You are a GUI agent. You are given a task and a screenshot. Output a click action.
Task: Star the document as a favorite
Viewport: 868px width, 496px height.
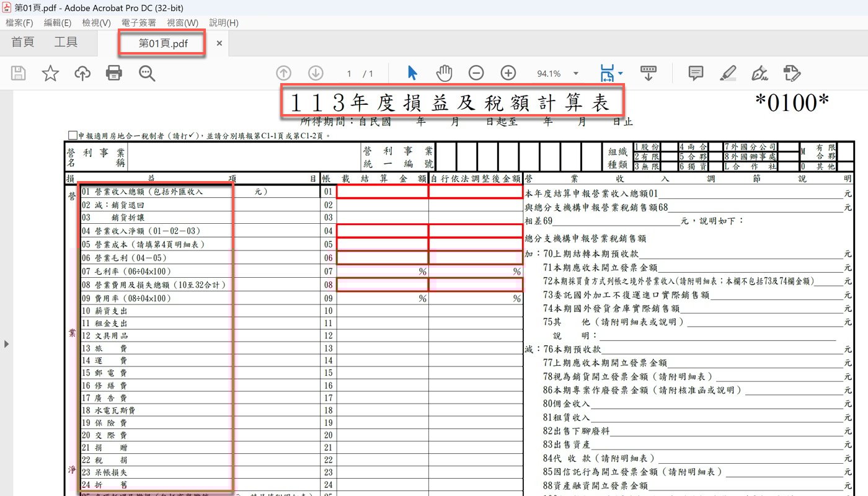click(49, 73)
